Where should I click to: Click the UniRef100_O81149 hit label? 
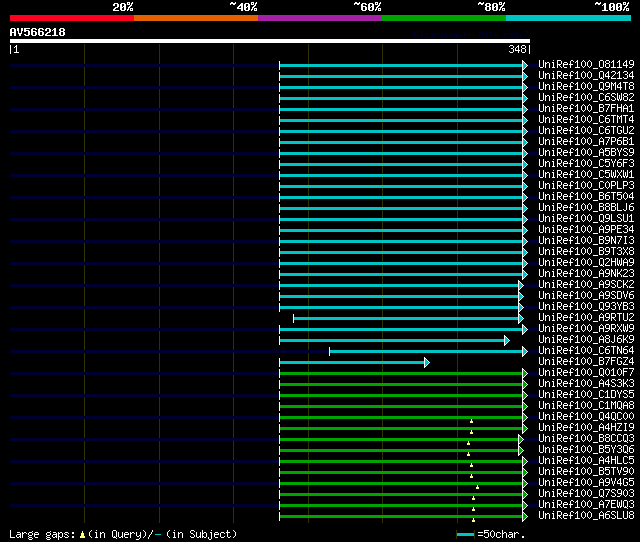click(x=586, y=64)
